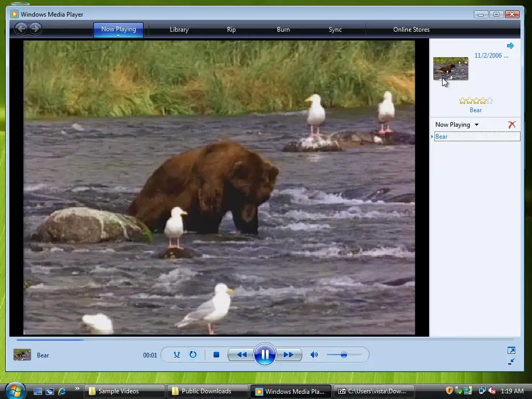Pause the Bear video playback
This screenshot has width=532, height=399.
click(264, 354)
